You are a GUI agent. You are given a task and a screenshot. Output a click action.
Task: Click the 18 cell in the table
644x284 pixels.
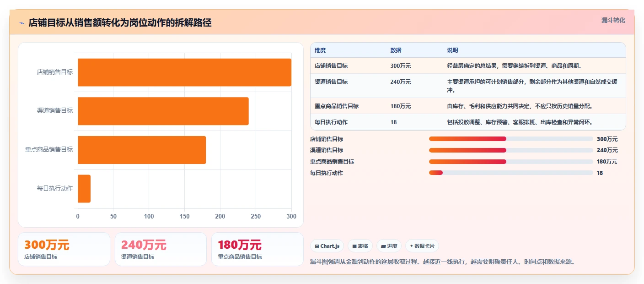click(x=393, y=122)
